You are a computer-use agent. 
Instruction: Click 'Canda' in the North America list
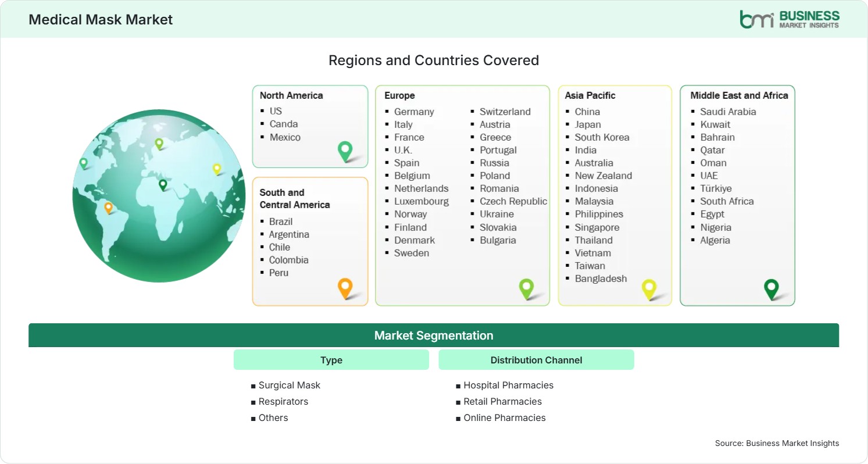[x=284, y=124]
